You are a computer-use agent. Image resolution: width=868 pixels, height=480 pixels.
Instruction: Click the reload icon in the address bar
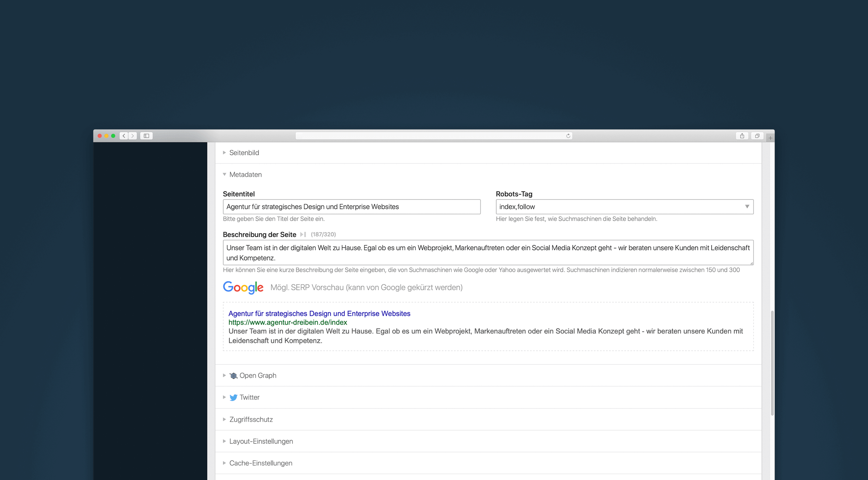tap(567, 136)
